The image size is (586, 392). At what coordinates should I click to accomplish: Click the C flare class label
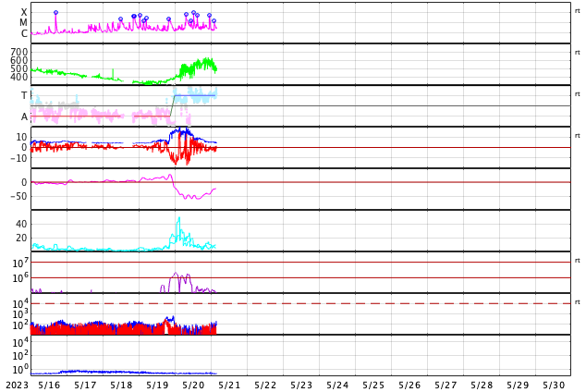click(24, 33)
